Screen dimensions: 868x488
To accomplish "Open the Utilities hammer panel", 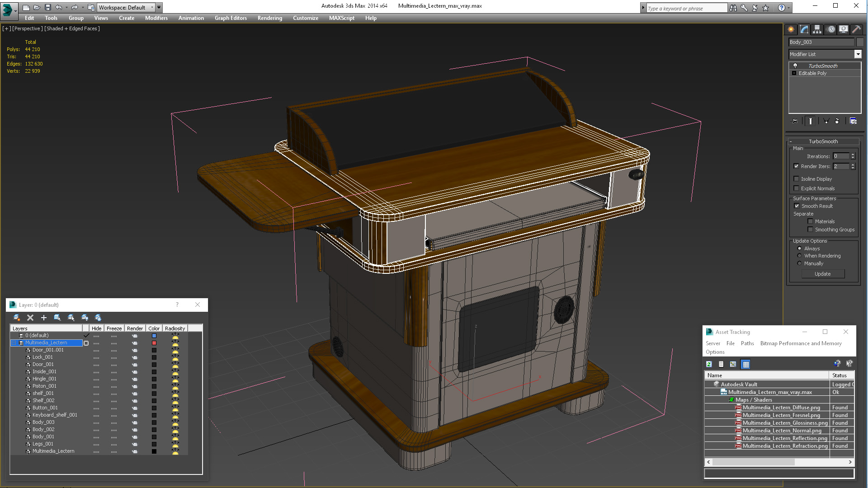I will pos(856,29).
